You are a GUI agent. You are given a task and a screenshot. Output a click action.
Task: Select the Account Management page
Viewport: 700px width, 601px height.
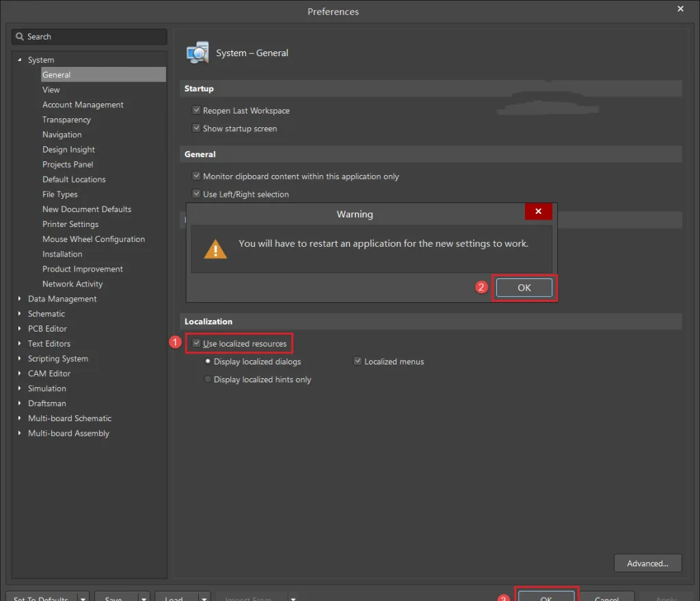coord(83,105)
